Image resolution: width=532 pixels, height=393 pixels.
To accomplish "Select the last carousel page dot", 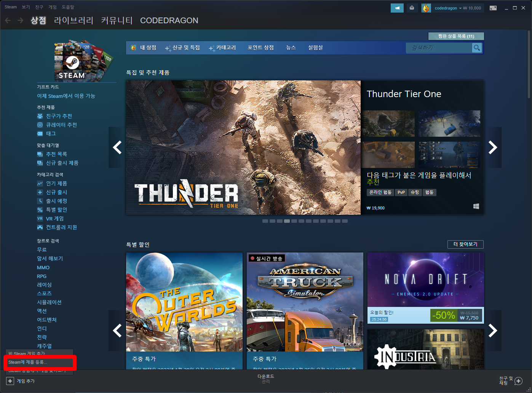I will click(x=345, y=221).
